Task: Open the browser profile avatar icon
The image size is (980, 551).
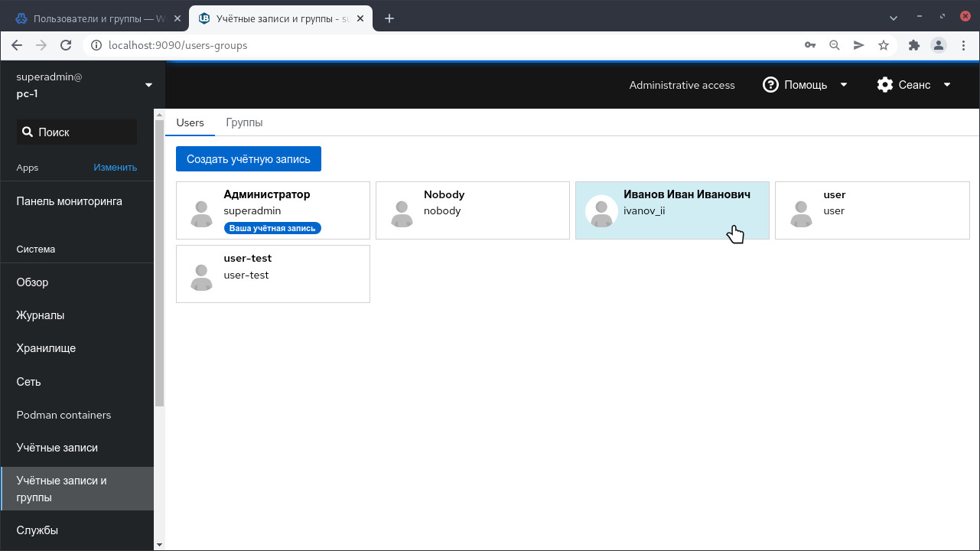Action: pyautogui.click(x=939, y=45)
